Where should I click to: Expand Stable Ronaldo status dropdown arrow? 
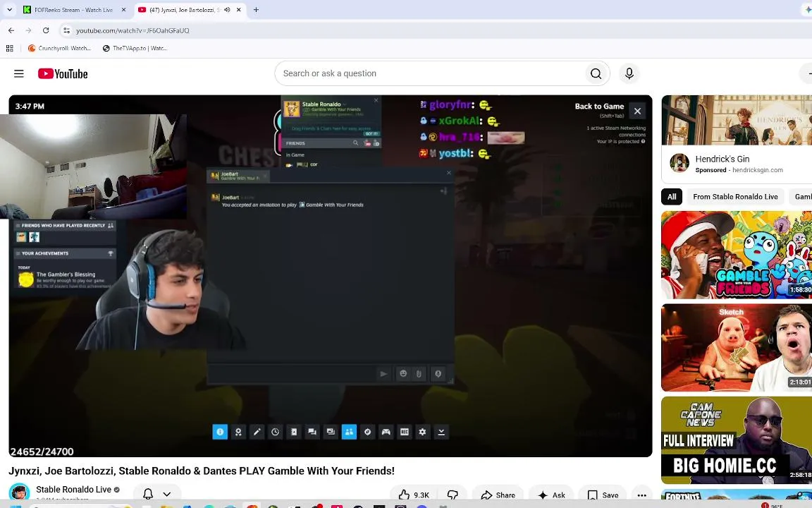coord(345,104)
